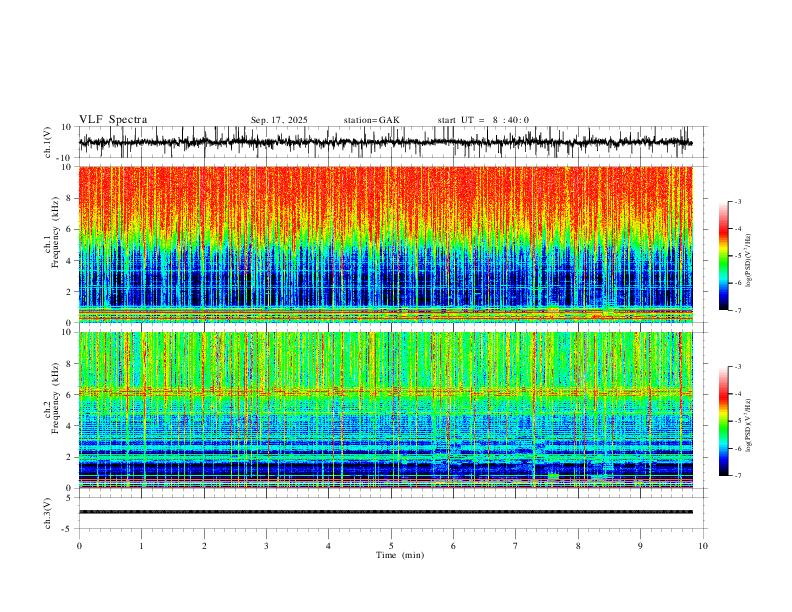Click tick label "3" on the time axis
This screenshot has width=792, height=612.
(266, 546)
